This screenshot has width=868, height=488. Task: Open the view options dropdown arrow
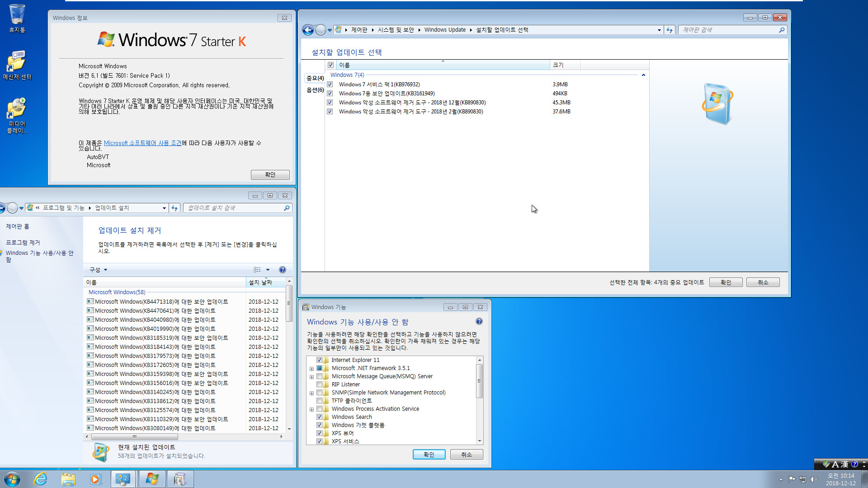(x=268, y=270)
